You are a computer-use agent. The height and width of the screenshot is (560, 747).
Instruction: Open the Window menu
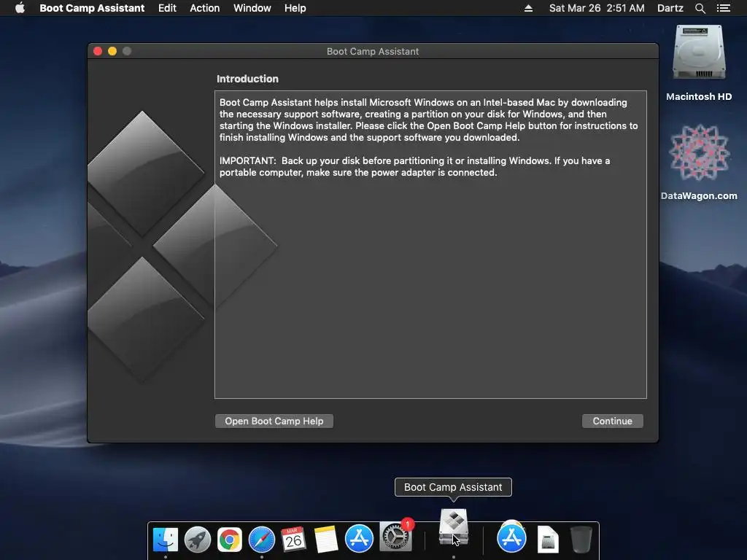(x=252, y=8)
